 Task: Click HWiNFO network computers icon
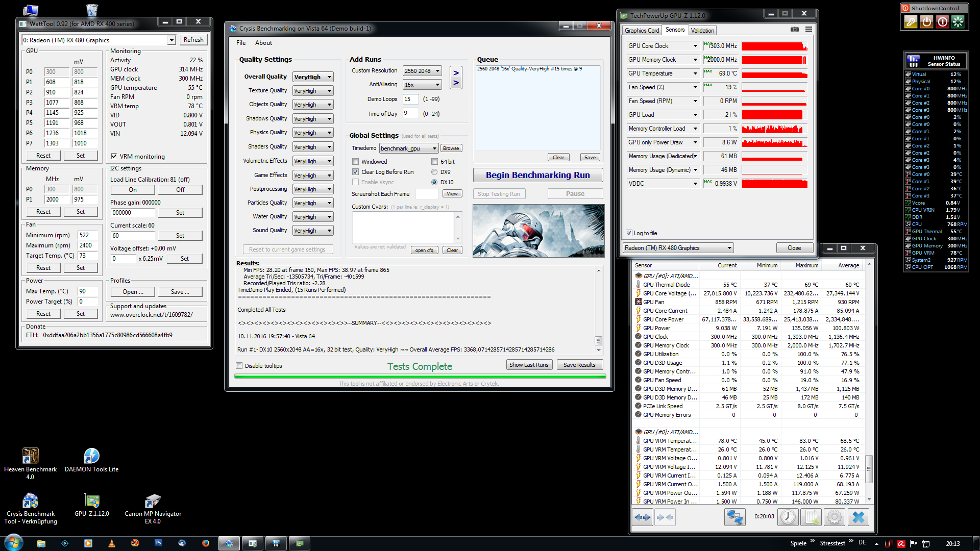click(x=734, y=517)
